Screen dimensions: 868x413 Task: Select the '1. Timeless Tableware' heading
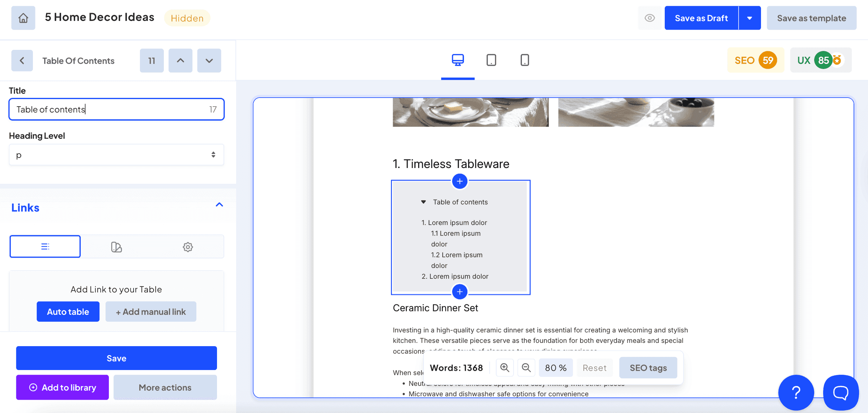click(451, 164)
